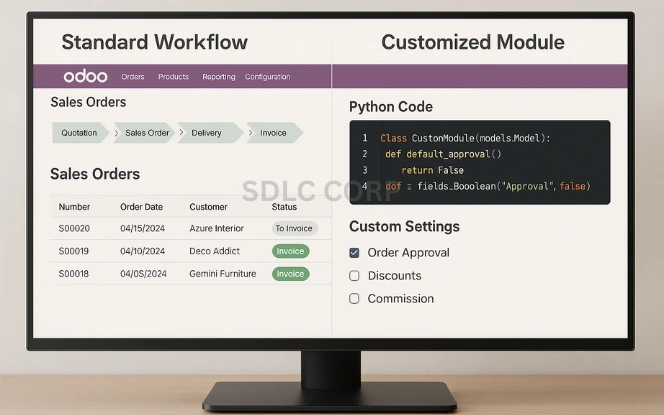Click customer Deco Addict

coord(214,251)
